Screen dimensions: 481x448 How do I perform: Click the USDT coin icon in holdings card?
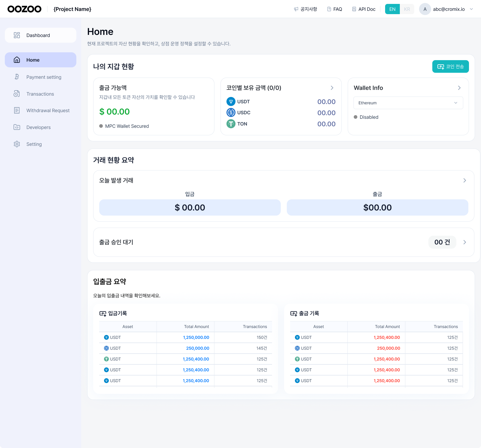click(x=231, y=102)
